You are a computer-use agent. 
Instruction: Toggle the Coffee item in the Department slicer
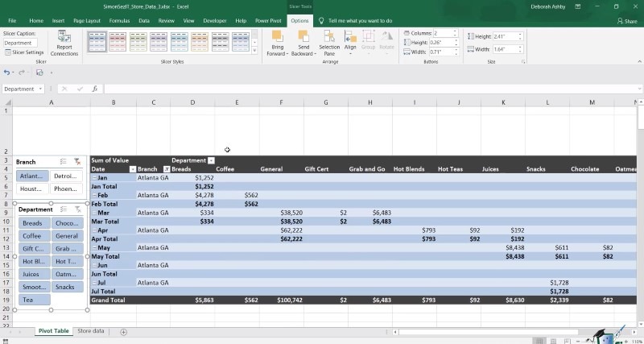(x=32, y=236)
